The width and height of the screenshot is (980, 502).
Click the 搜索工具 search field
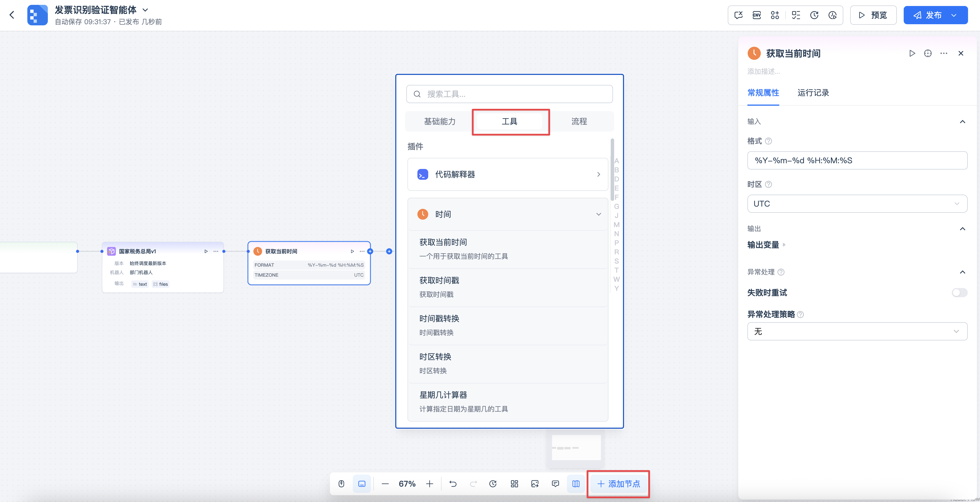[x=509, y=94]
